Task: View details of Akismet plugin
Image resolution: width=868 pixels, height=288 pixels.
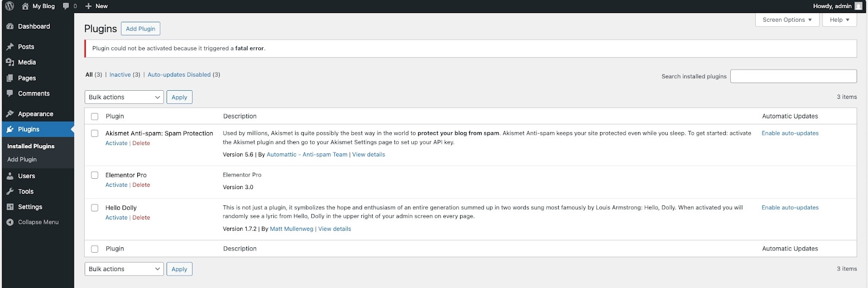Action: click(368, 154)
